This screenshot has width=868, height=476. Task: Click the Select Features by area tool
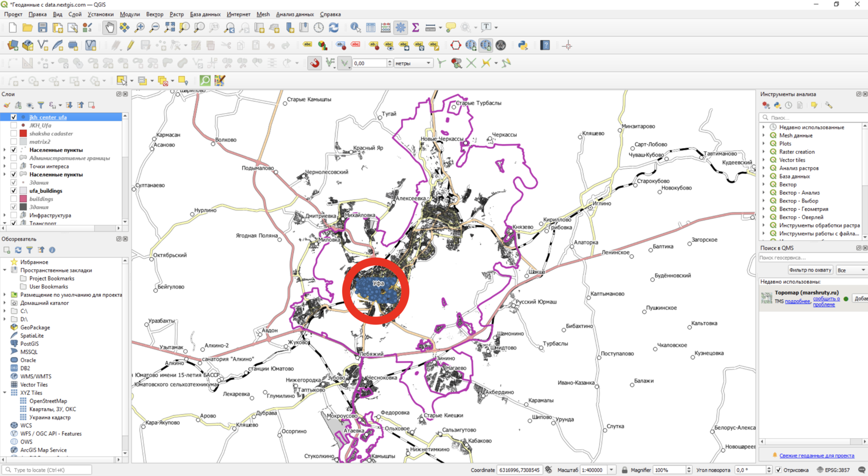click(122, 81)
